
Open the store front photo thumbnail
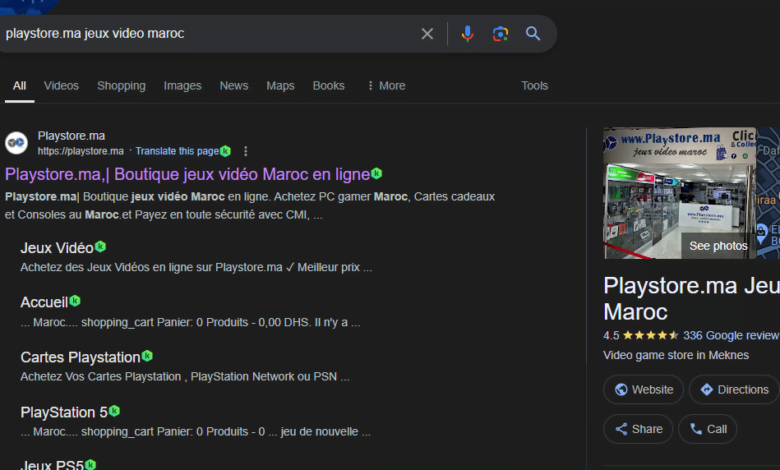tap(680, 193)
